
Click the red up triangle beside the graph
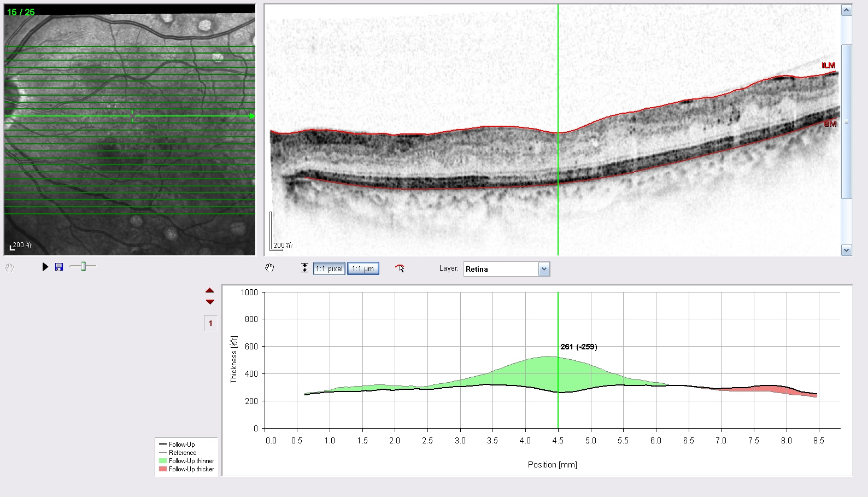(210, 290)
